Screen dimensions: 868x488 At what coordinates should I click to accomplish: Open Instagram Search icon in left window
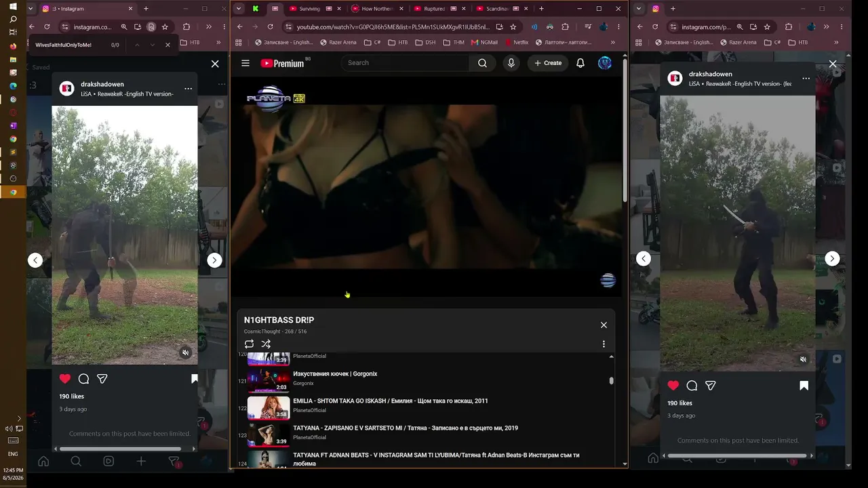coord(76,462)
